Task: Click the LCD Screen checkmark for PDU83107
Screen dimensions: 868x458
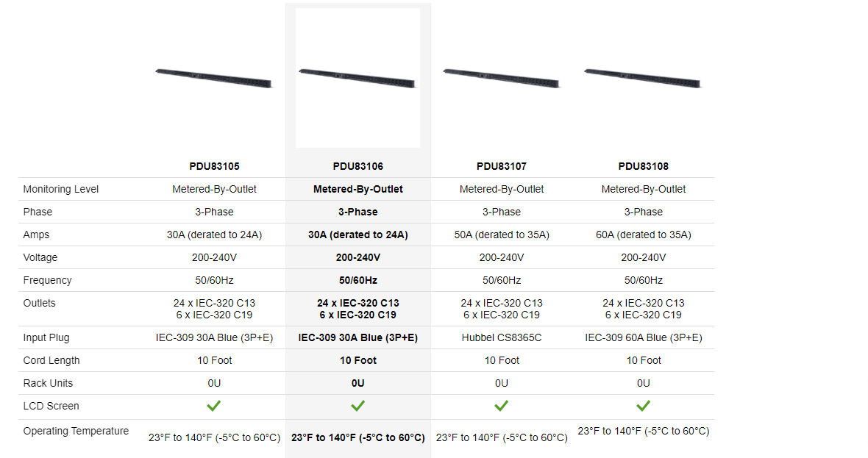Action: 502,406
